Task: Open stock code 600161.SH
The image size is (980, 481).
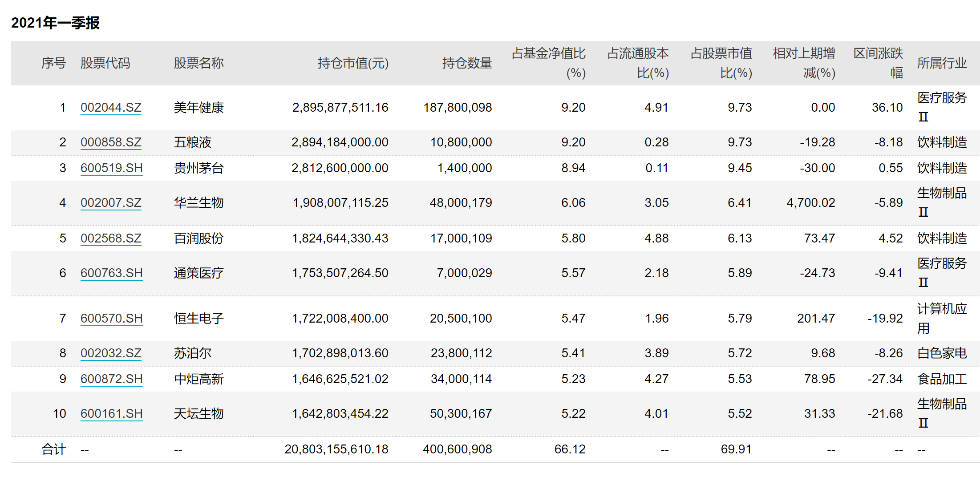Action: [x=111, y=414]
